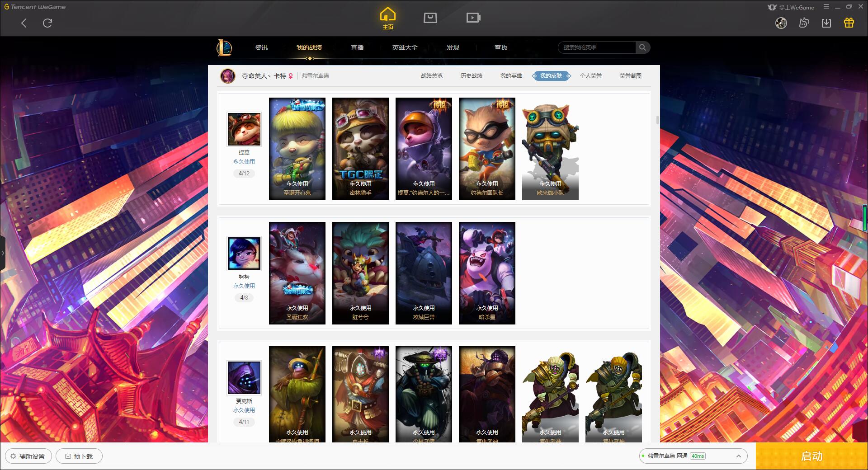868x470 pixels.
Task: Click the 贾克斯 champion portrait
Action: tap(244, 378)
